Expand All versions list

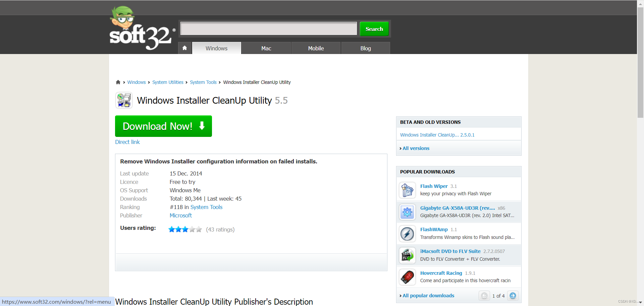point(416,148)
